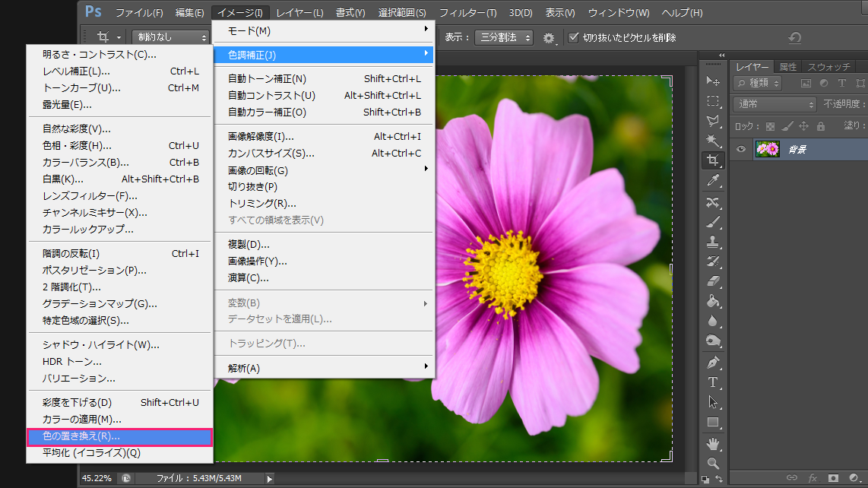Select the horizontal Type tool
The width and height of the screenshot is (868, 488).
713,382
